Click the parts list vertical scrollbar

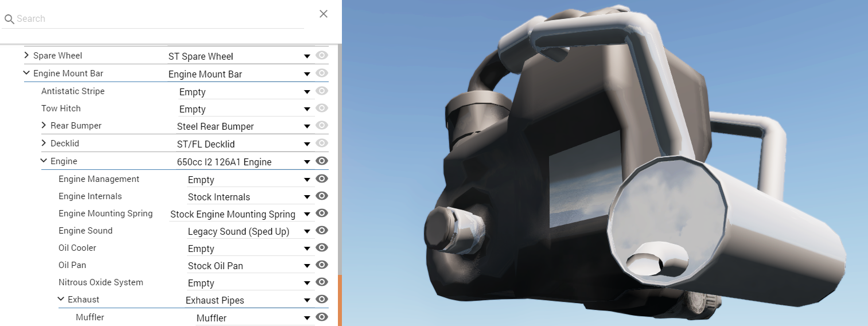coord(339,300)
